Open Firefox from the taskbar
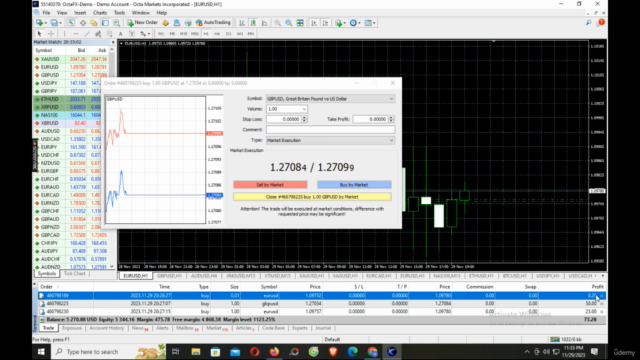The height and width of the screenshot is (360, 640). click(274, 351)
